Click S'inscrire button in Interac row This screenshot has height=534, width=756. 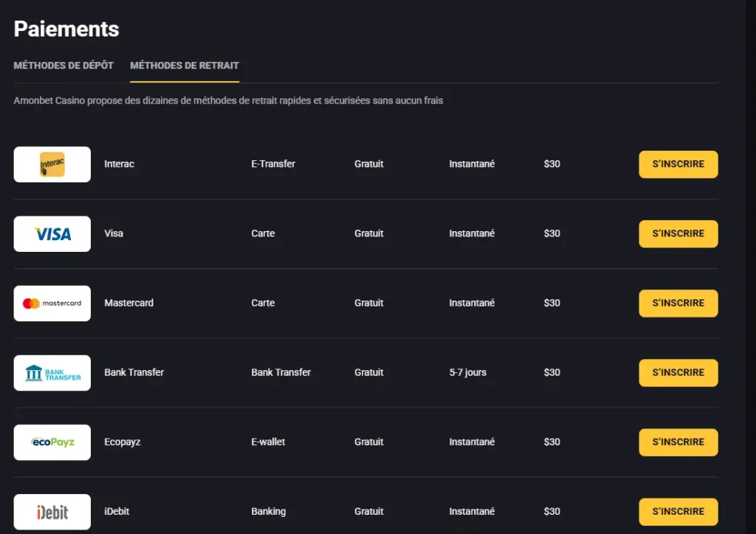678,165
